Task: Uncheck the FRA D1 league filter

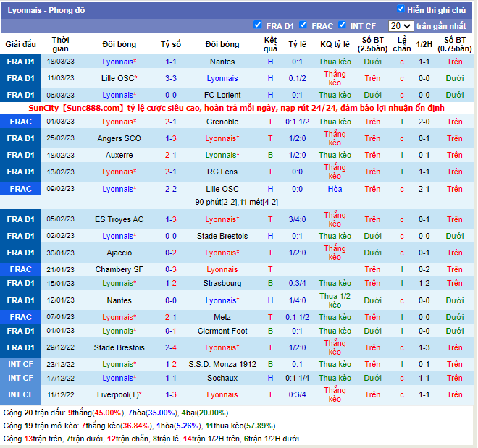Action: coord(258,25)
